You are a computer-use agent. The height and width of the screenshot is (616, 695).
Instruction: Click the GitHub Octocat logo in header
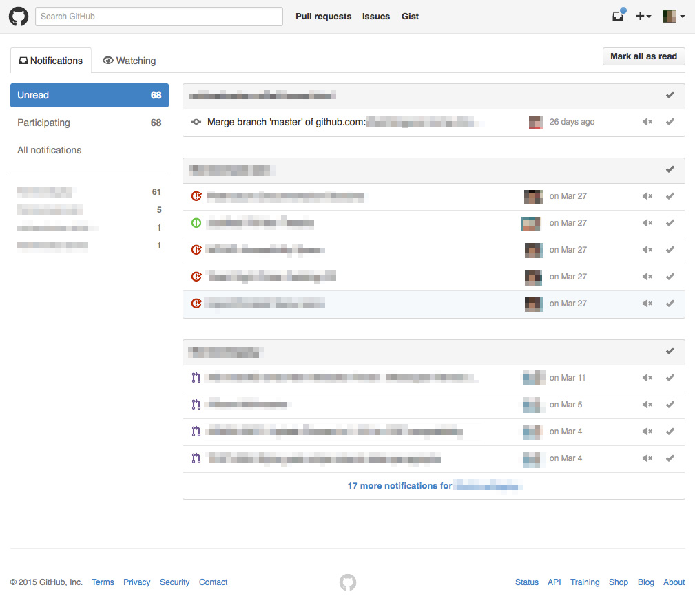tap(19, 17)
